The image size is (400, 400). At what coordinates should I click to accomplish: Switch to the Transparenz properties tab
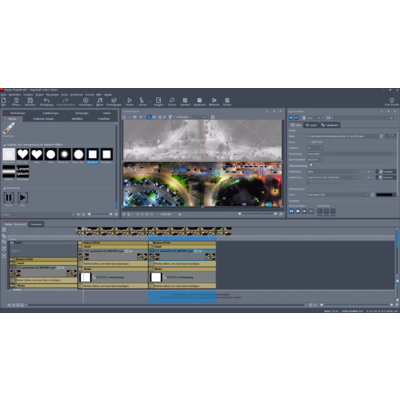[330, 125]
